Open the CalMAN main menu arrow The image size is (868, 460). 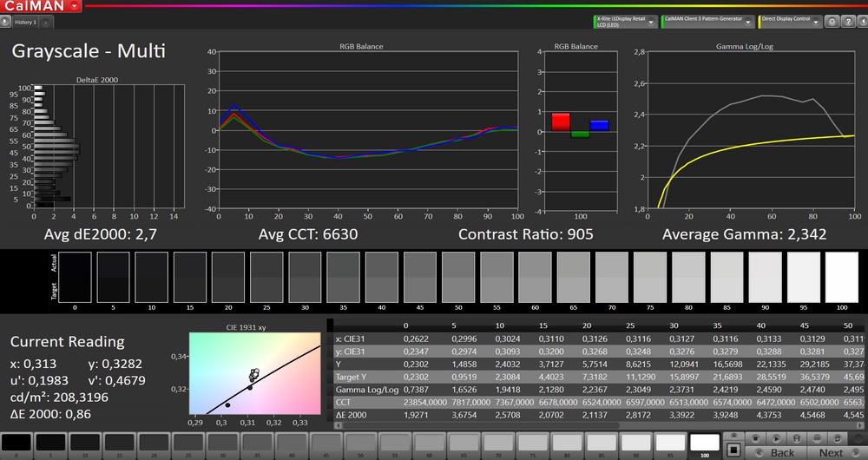[x=76, y=6]
